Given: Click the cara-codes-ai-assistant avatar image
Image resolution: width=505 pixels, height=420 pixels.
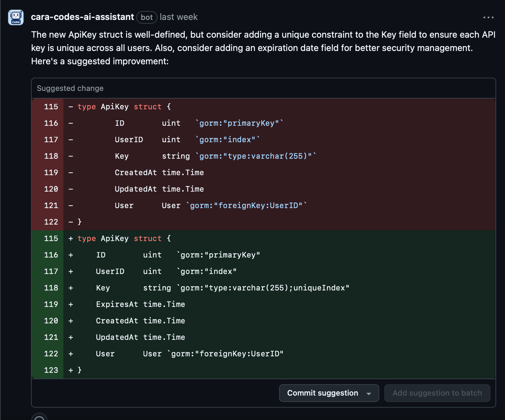Looking at the screenshot, I should (x=16, y=17).
